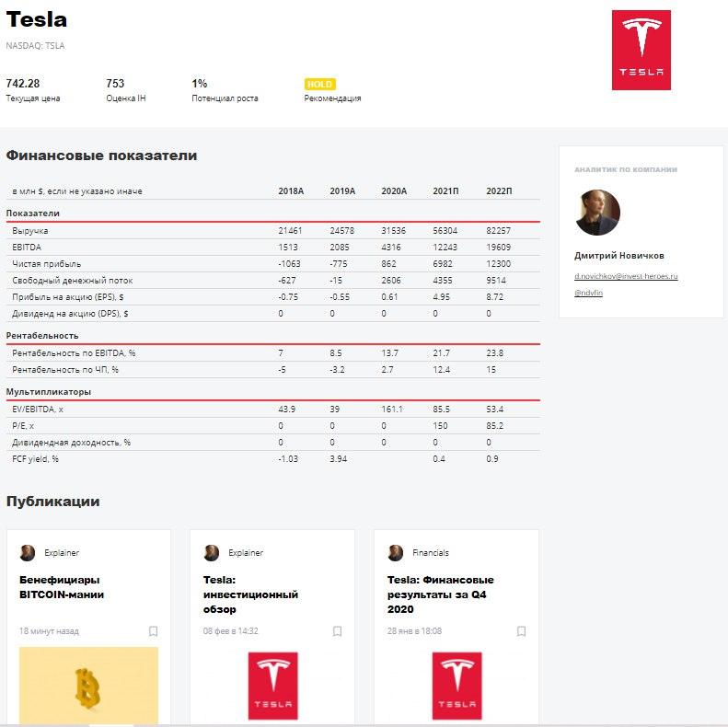The width and height of the screenshot is (728, 727).
Task: Click the Публикации section heading
Action: coord(53,502)
